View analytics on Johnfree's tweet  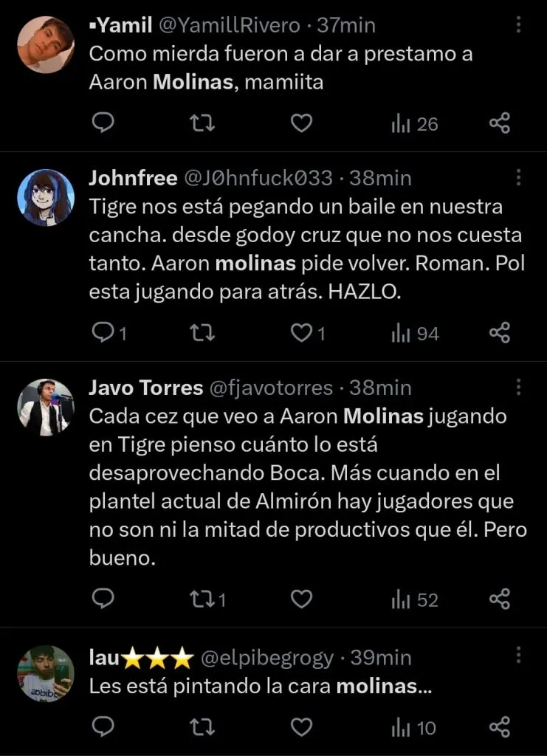coord(414,334)
